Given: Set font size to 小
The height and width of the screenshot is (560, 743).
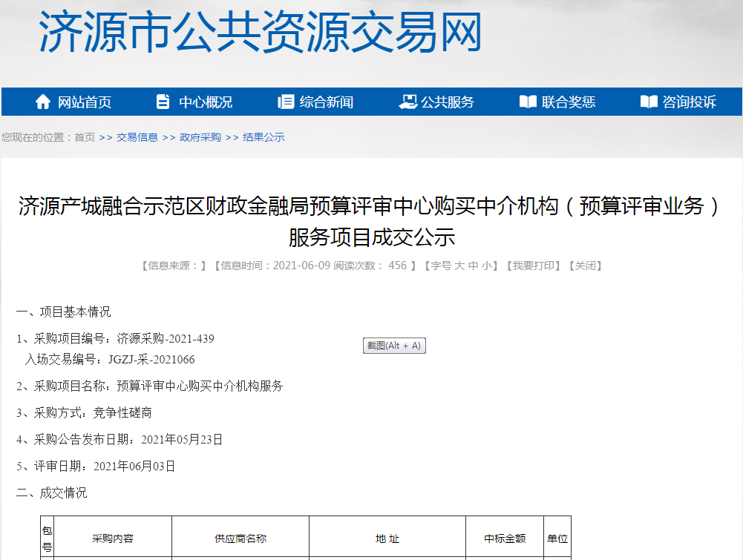Looking at the screenshot, I should [487, 266].
